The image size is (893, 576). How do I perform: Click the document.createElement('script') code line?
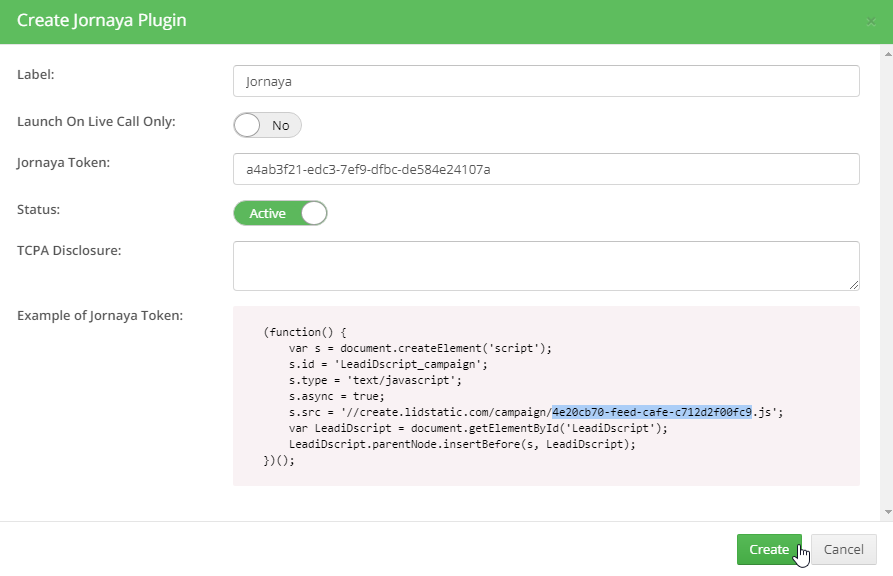[420, 348]
